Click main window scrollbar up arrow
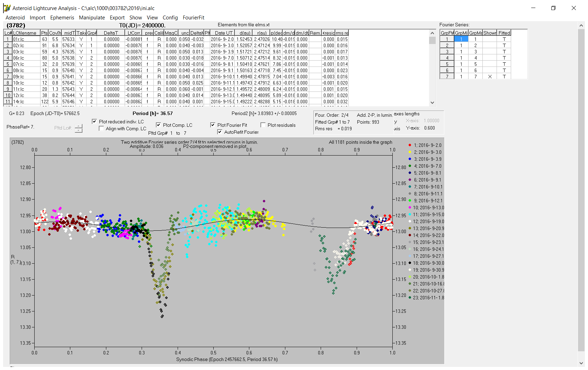Image resolution: width=588 pixels, height=370 pixels. pos(581,25)
